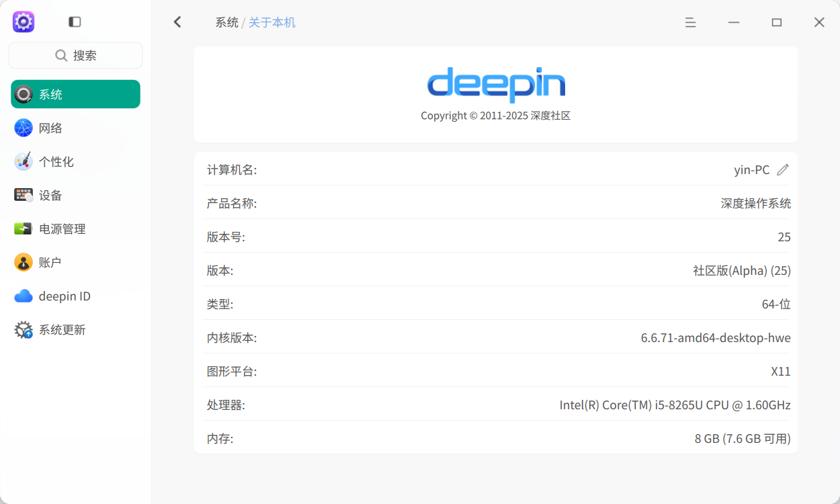The image size is (840, 504).
Task: Click kernel version 6.6.71-amd64-desktop-hwe
Action: point(716,338)
